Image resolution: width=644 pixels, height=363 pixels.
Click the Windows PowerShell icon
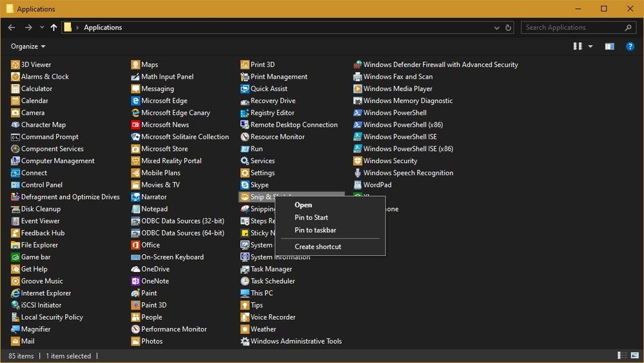[358, 113]
